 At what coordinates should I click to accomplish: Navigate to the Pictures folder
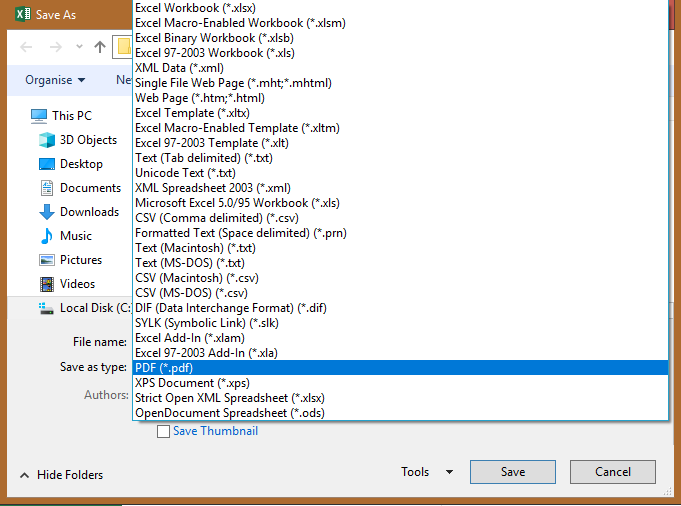tap(81, 260)
